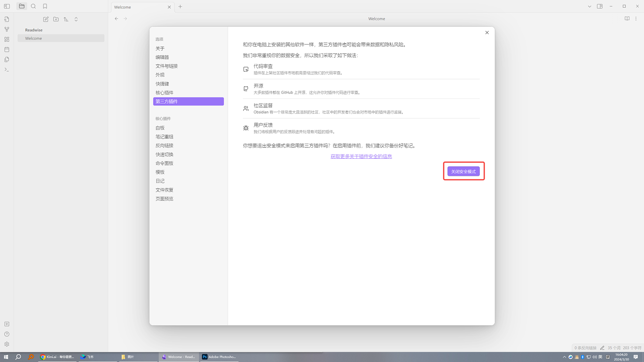Click 关闭安全模式 button

click(463, 171)
